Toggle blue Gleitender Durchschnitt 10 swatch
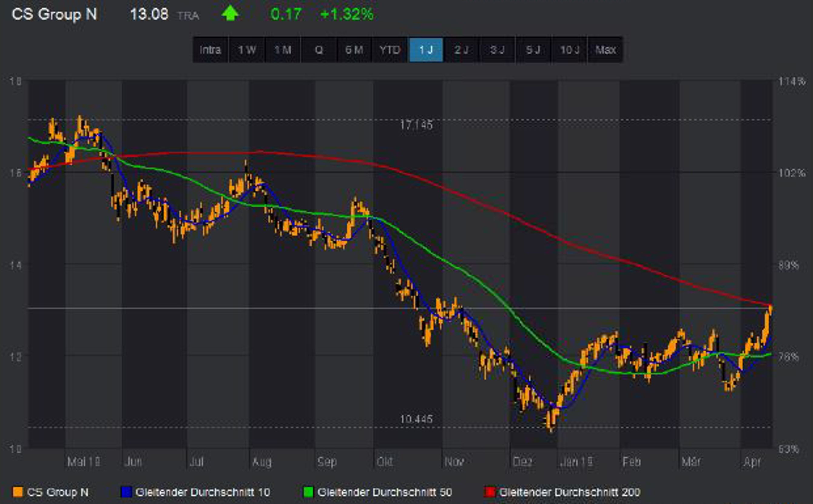This screenshot has width=813, height=504. (x=127, y=492)
